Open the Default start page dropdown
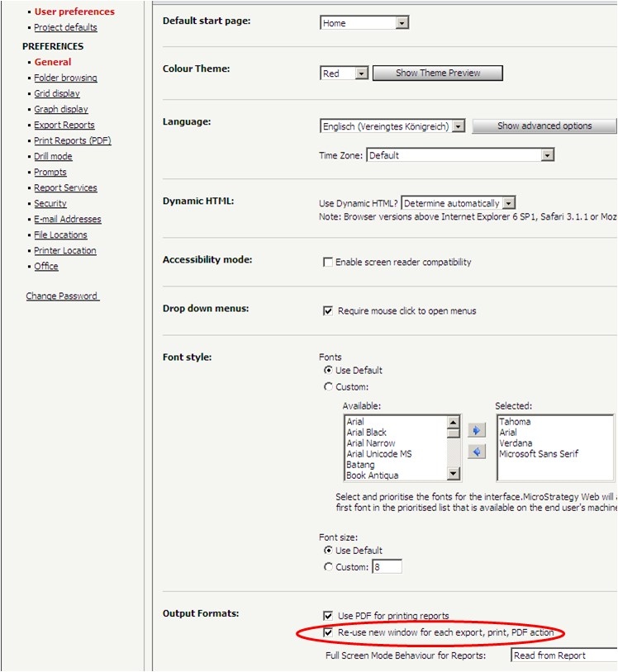This screenshot has width=618, height=672. pos(364,23)
